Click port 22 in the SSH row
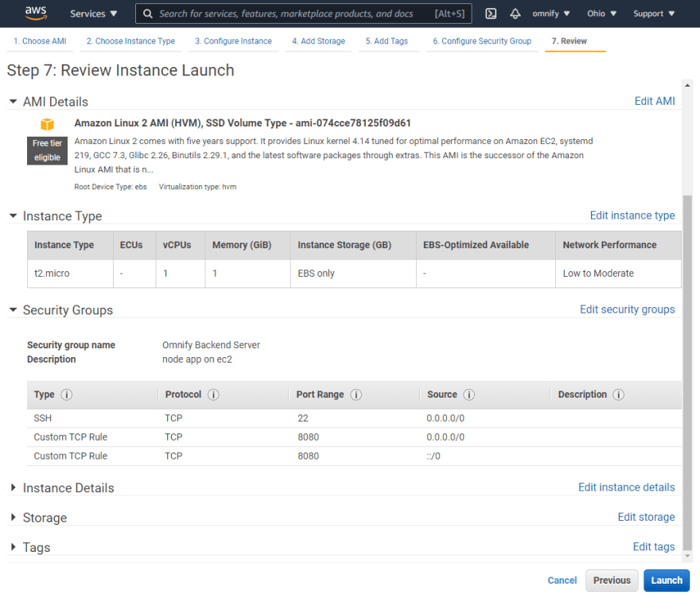700x606 pixels. click(303, 418)
